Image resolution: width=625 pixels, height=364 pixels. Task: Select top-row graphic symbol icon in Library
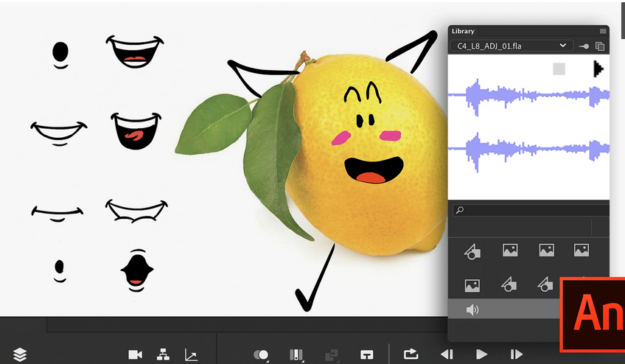click(x=472, y=251)
